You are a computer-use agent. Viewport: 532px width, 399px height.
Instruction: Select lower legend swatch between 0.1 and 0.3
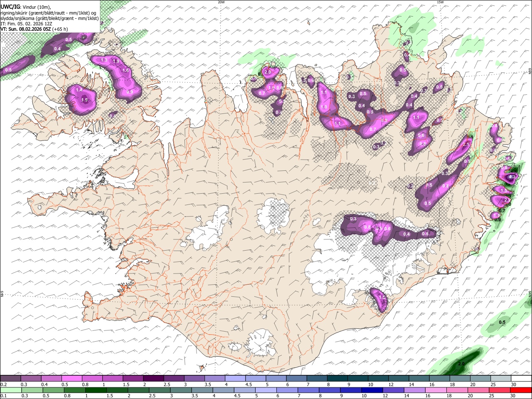click(x=10, y=390)
